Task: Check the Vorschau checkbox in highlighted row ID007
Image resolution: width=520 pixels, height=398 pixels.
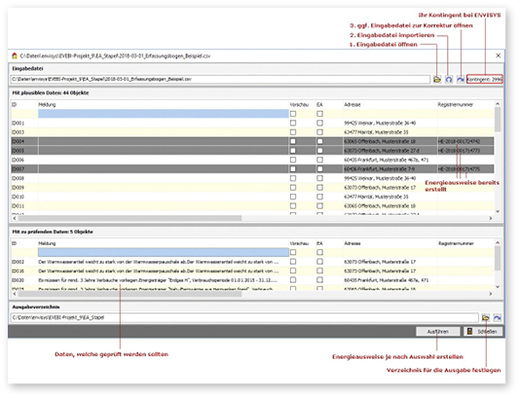Action: 293,169
